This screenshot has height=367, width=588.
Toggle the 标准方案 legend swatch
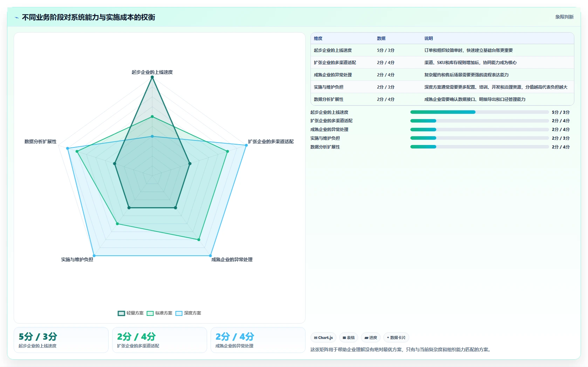tap(150, 313)
